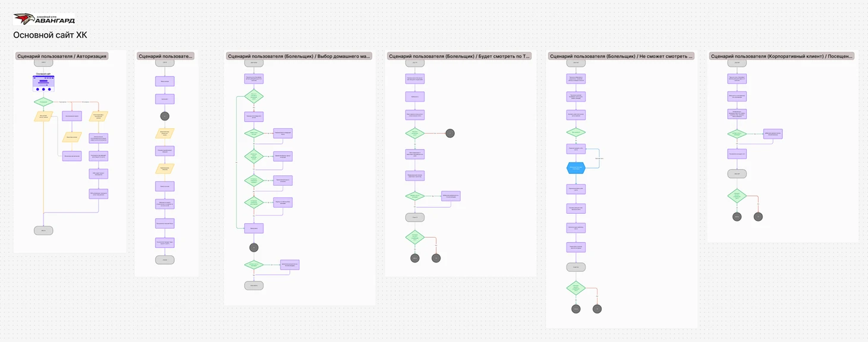Select section label '(Корпоративный клиент) / Посещен...'

(782, 56)
